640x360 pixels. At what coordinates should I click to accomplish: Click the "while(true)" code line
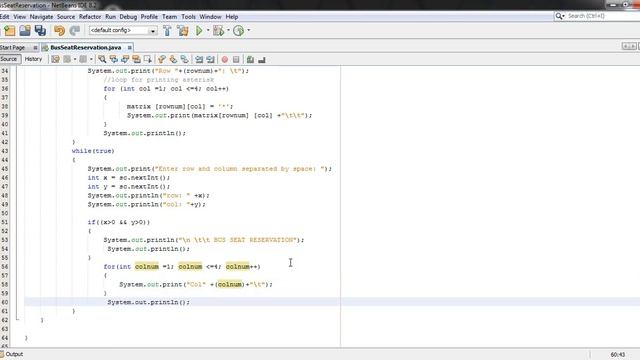(93, 151)
